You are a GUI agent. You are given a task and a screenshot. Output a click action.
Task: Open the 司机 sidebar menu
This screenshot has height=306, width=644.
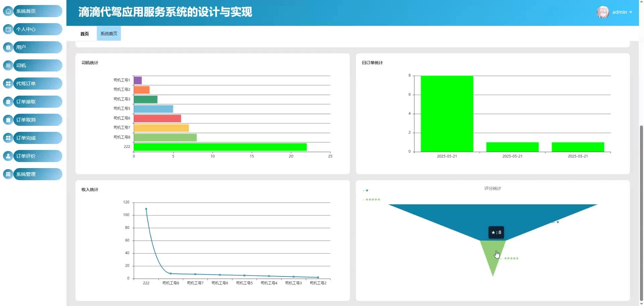(38, 65)
